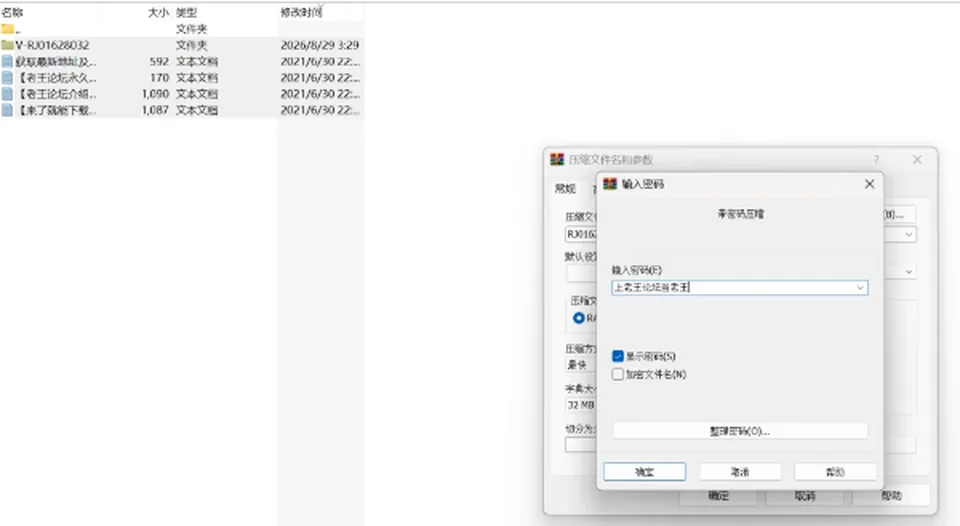This screenshot has height=526, width=960.
Task: Click the date of the 1,087-size file
Action: 320,110
